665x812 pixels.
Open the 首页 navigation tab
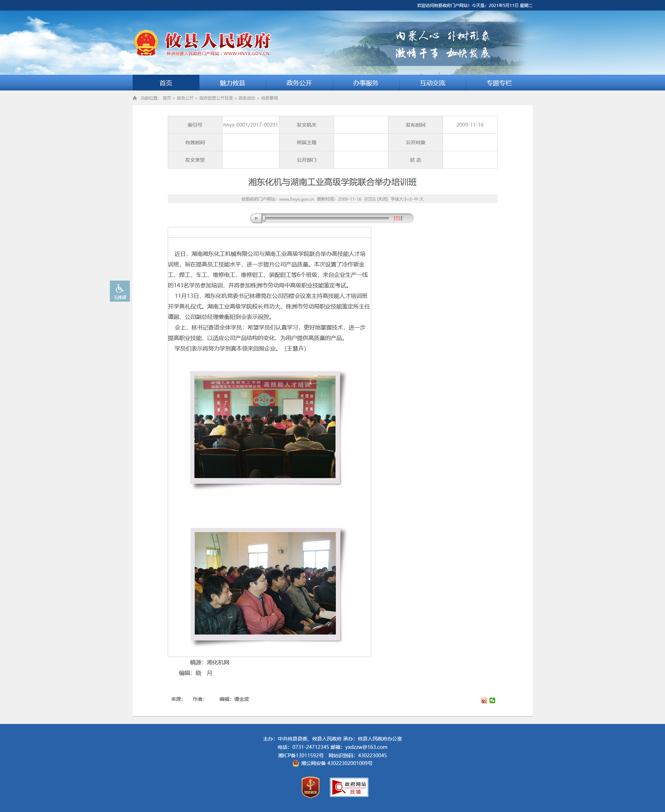[166, 83]
